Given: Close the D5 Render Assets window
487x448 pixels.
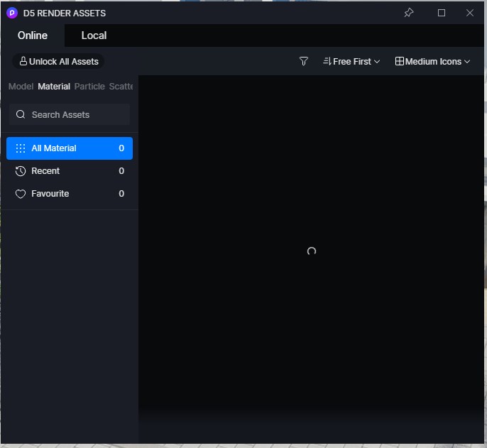Looking at the screenshot, I should coord(470,13).
